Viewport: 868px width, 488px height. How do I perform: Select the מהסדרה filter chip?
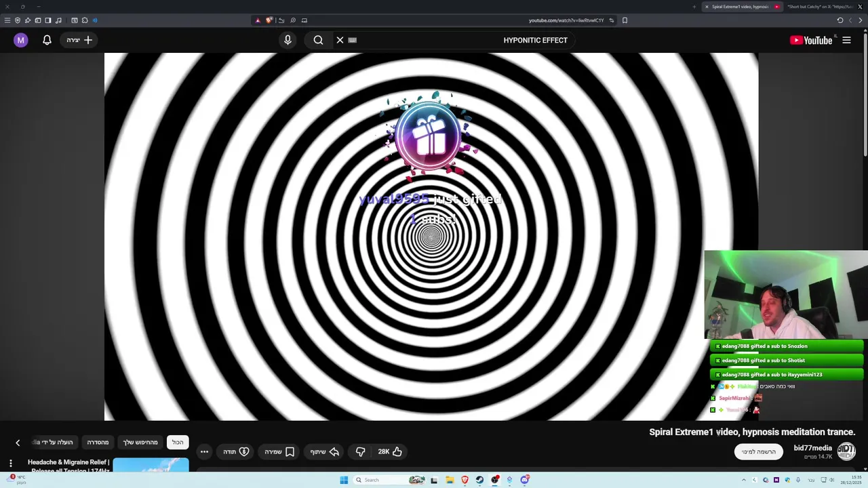98,442
